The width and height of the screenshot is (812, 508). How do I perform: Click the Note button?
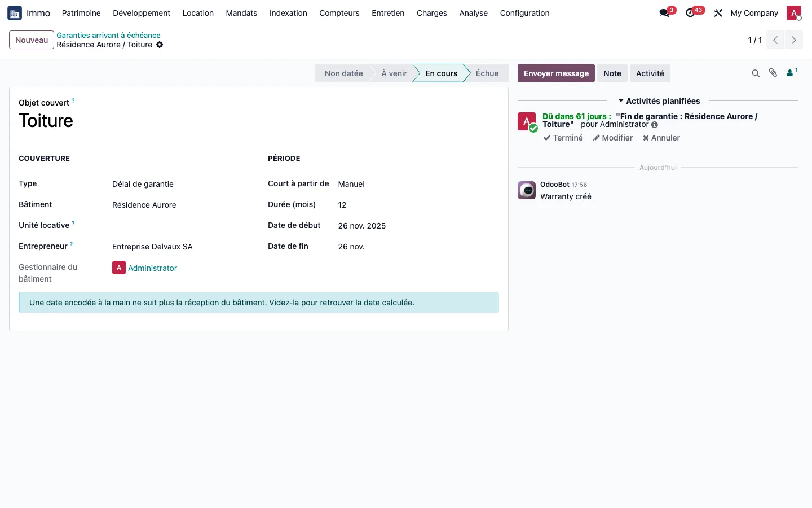612,73
